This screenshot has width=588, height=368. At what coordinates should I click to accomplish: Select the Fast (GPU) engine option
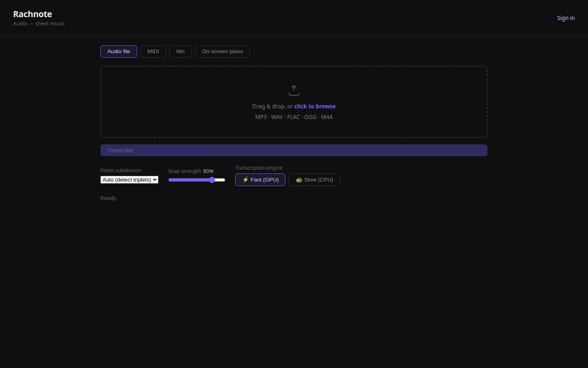click(260, 180)
